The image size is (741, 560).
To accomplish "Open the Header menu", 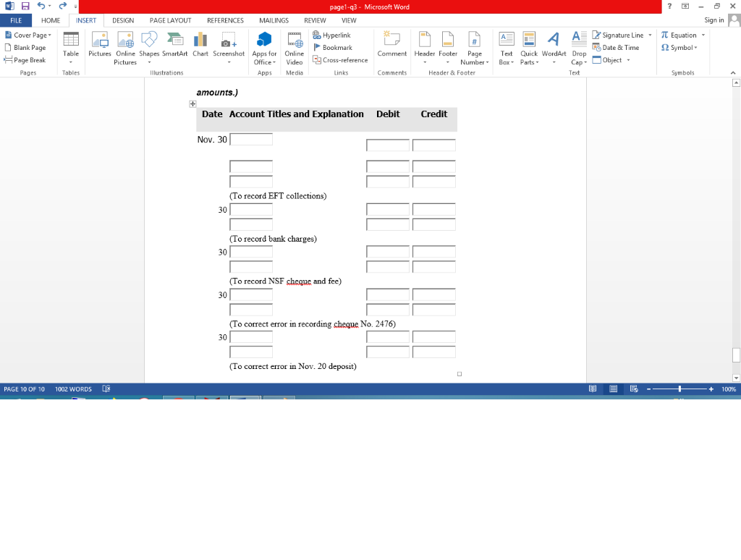I will [x=424, y=48].
